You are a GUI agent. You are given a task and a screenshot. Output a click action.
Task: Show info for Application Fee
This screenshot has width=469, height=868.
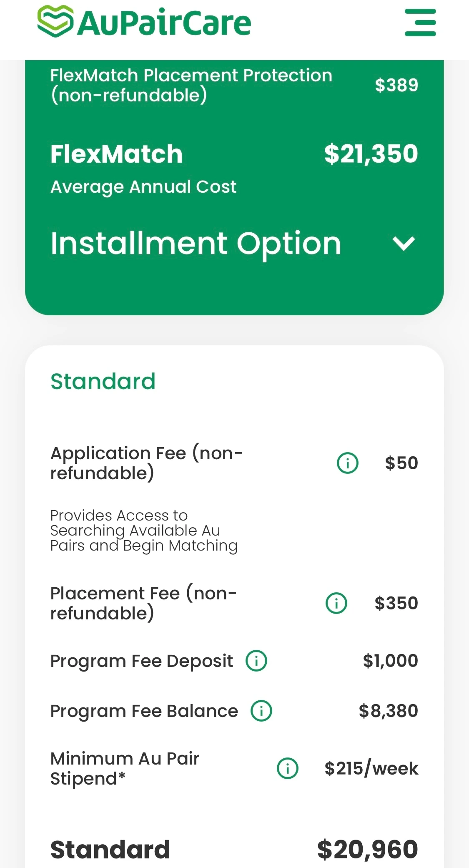(x=347, y=463)
